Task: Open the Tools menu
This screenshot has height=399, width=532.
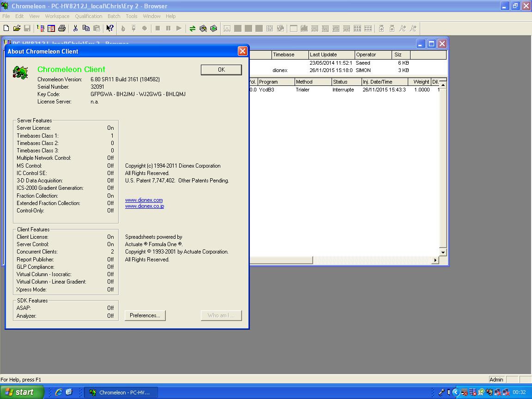Action: [132, 16]
